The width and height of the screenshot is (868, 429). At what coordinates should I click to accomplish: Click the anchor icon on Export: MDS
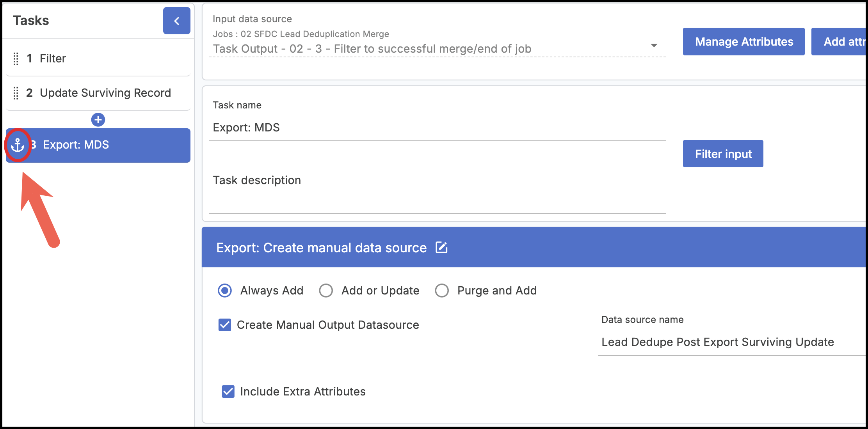click(18, 145)
